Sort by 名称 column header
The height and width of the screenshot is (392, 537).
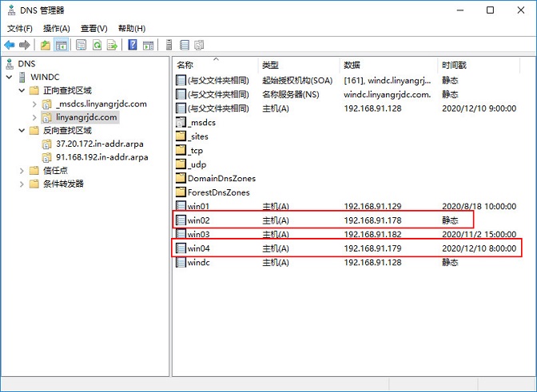[216, 65]
